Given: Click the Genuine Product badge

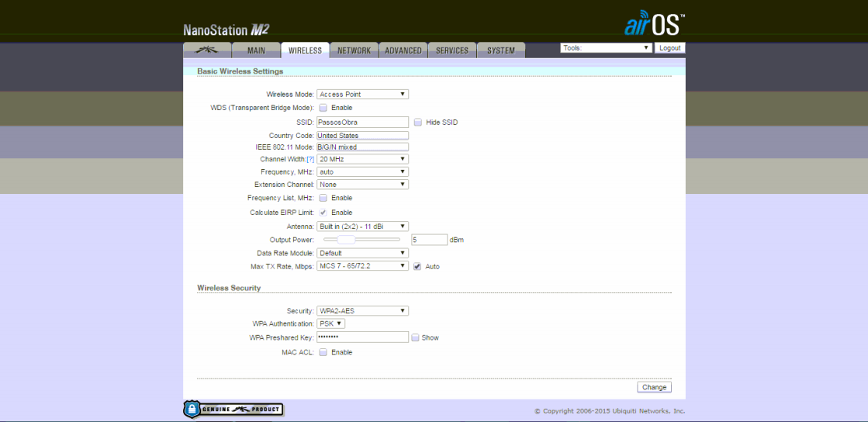Looking at the screenshot, I should 233,410.
